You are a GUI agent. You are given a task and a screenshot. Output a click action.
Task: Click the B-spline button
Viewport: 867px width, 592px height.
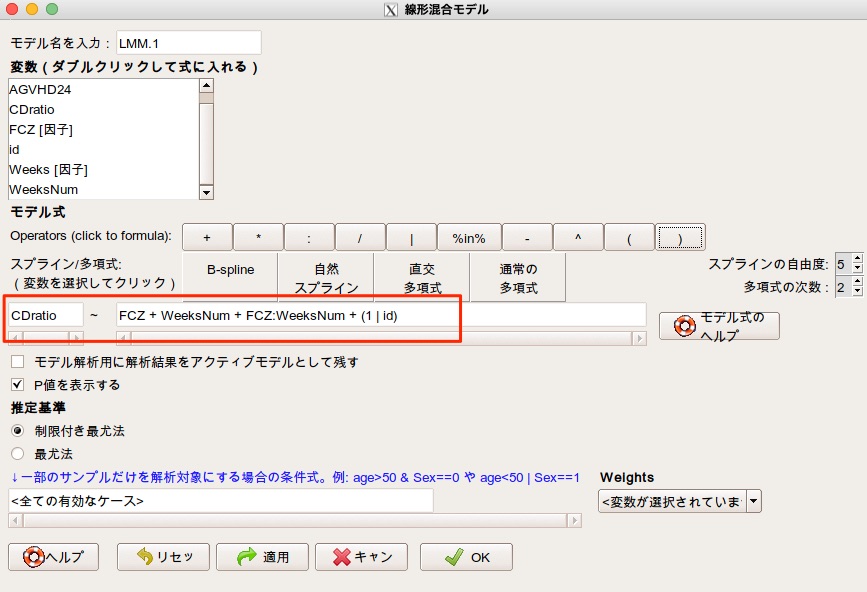pyautogui.click(x=230, y=270)
